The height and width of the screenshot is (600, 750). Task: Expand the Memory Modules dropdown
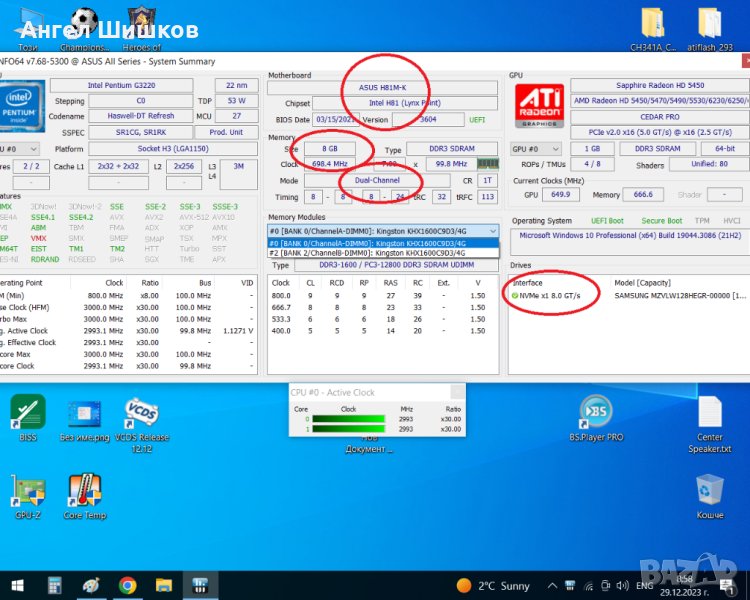[490, 230]
